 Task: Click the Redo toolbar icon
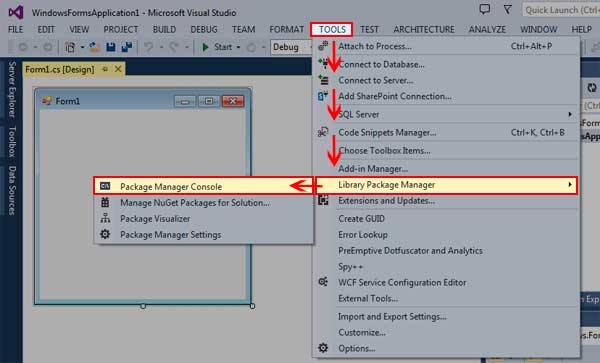[x=174, y=47]
